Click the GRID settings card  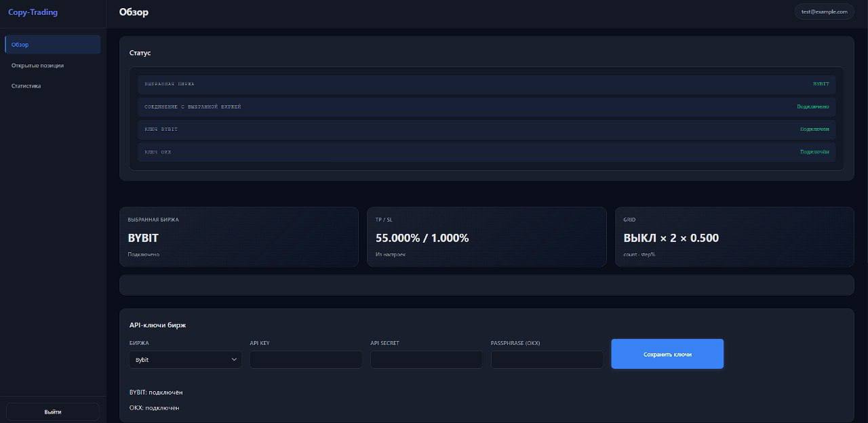(734, 237)
